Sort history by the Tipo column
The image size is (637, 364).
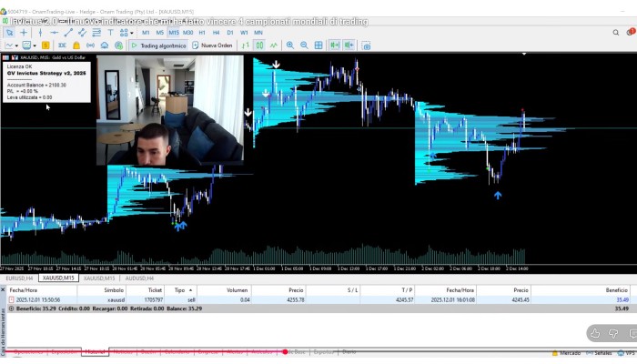pyautogui.click(x=179, y=289)
